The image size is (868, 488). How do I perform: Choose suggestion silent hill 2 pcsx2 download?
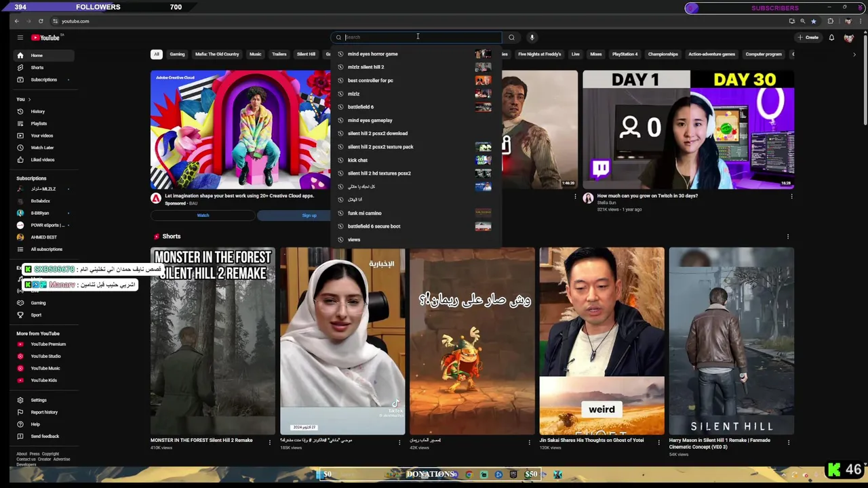point(416,134)
